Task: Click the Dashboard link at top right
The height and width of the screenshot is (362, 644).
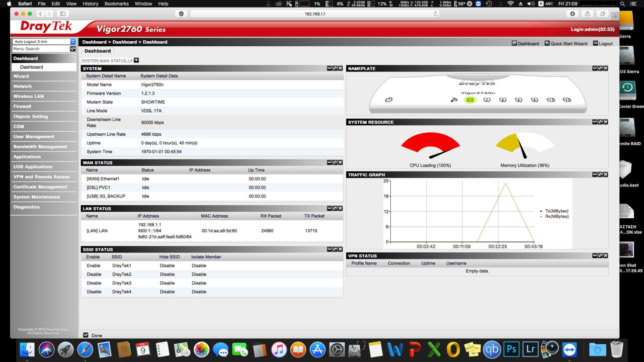Action: [x=525, y=44]
